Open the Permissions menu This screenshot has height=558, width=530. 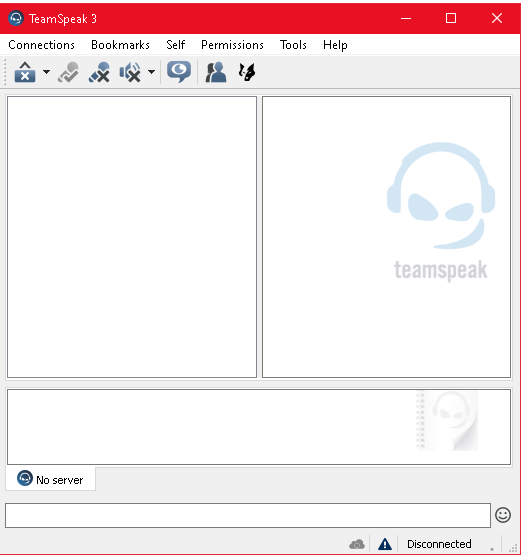[232, 45]
